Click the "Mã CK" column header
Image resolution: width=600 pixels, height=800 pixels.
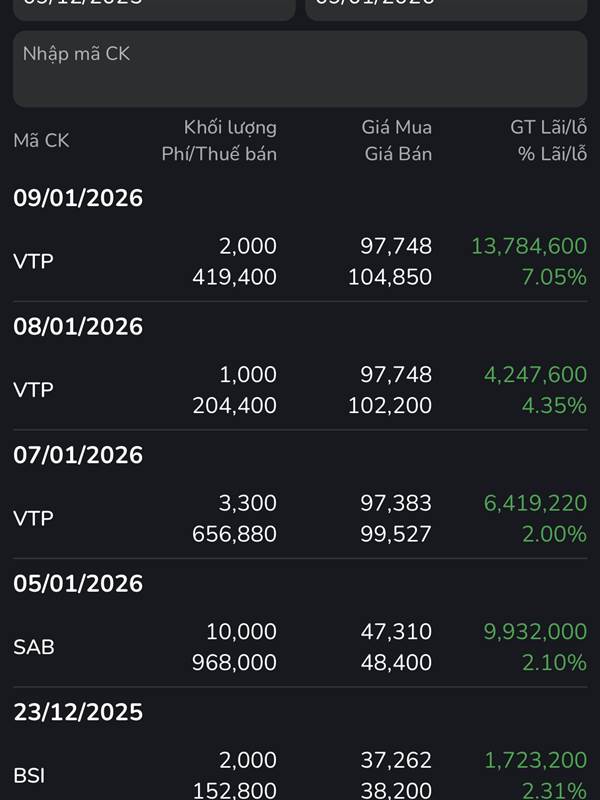click(41, 141)
